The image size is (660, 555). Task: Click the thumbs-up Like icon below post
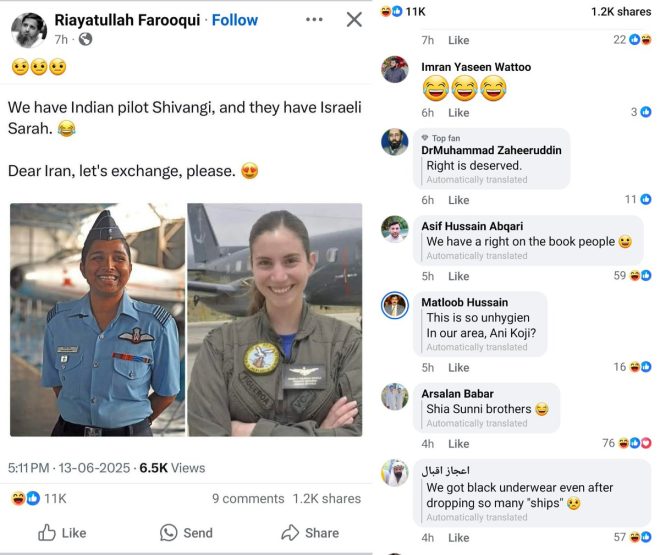click(47, 533)
